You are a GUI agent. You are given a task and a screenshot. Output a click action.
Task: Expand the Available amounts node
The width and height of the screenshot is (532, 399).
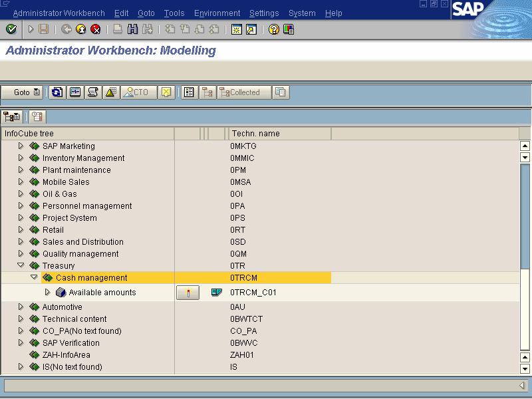[47, 292]
